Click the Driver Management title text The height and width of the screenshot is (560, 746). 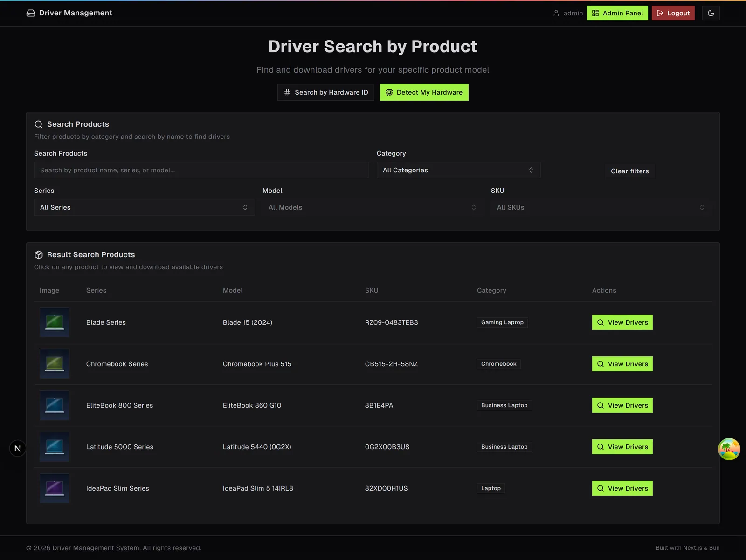click(x=76, y=13)
